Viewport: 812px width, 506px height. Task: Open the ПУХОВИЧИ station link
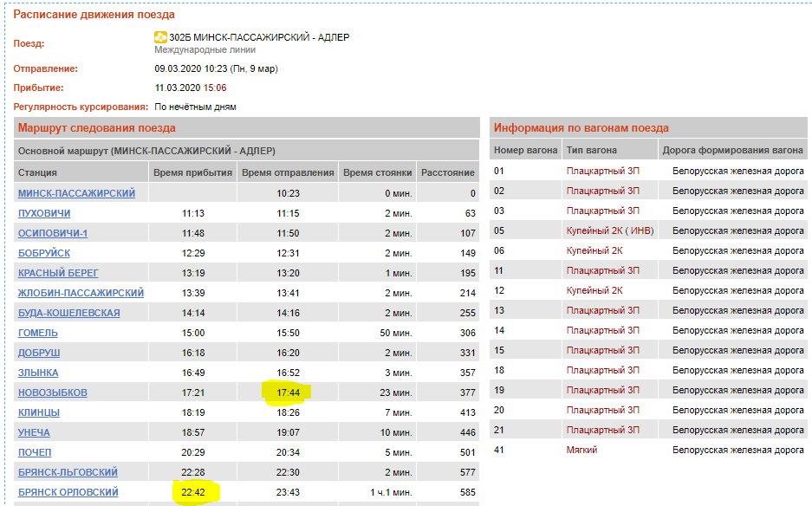coord(44,213)
